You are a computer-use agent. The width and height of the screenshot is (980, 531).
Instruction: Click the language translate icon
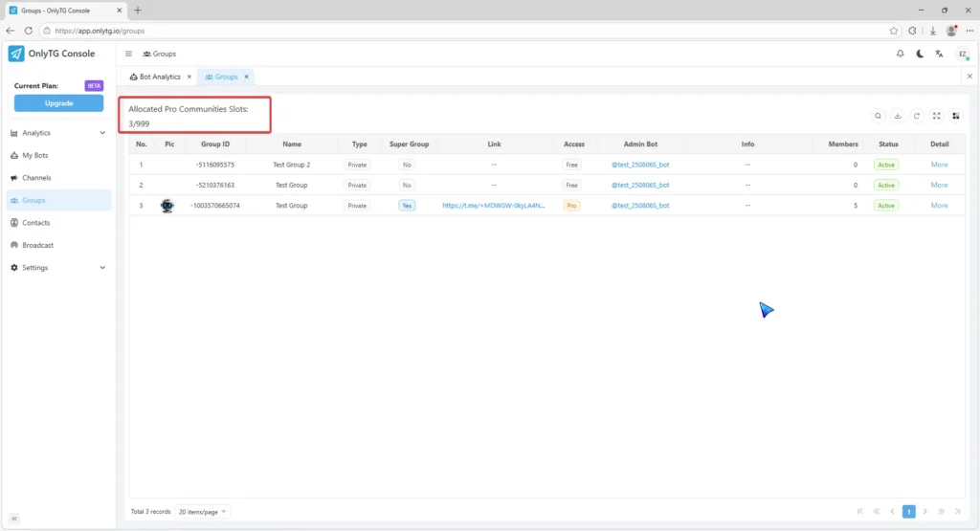940,54
